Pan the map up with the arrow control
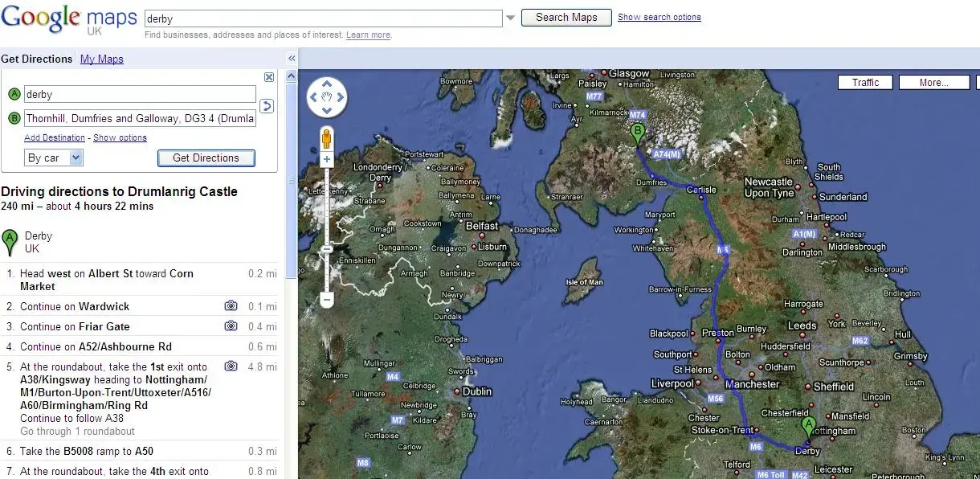 [x=327, y=83]
